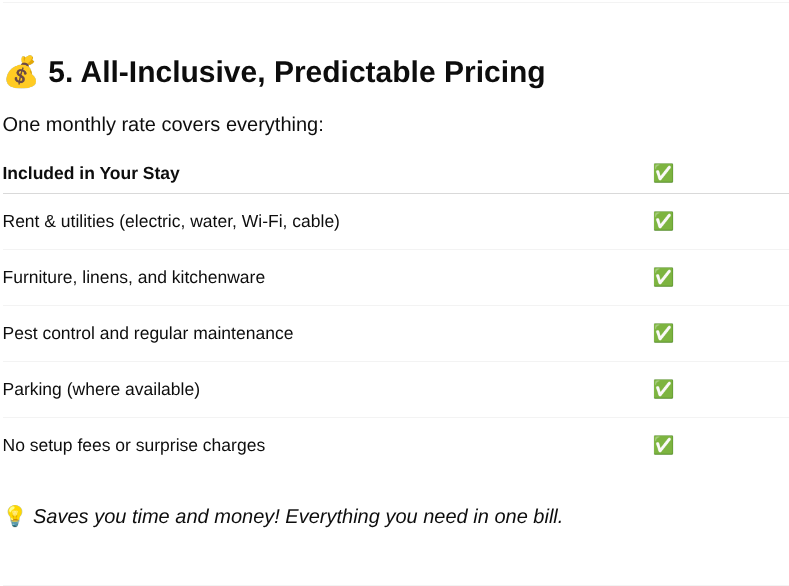Click the Included in Your Stay header
789x586 pixels.
point(91,173)
